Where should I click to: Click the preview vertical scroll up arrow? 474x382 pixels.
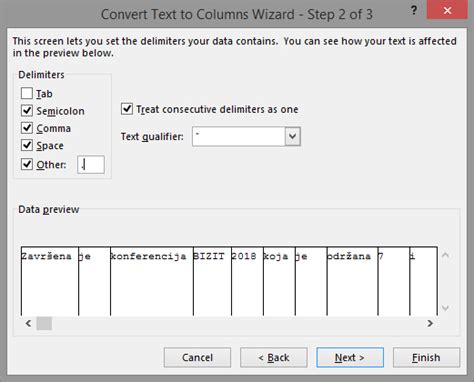pos(445,255)
